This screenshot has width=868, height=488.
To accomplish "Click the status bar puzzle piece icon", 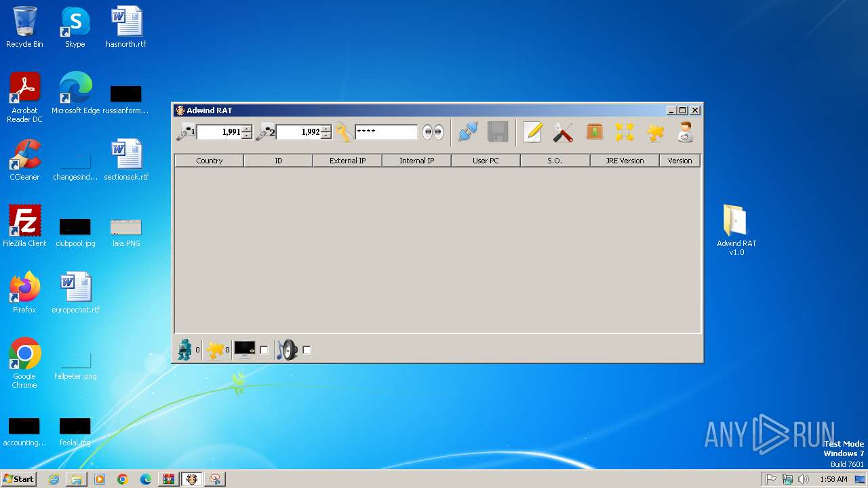I will [x=215, y=350].
